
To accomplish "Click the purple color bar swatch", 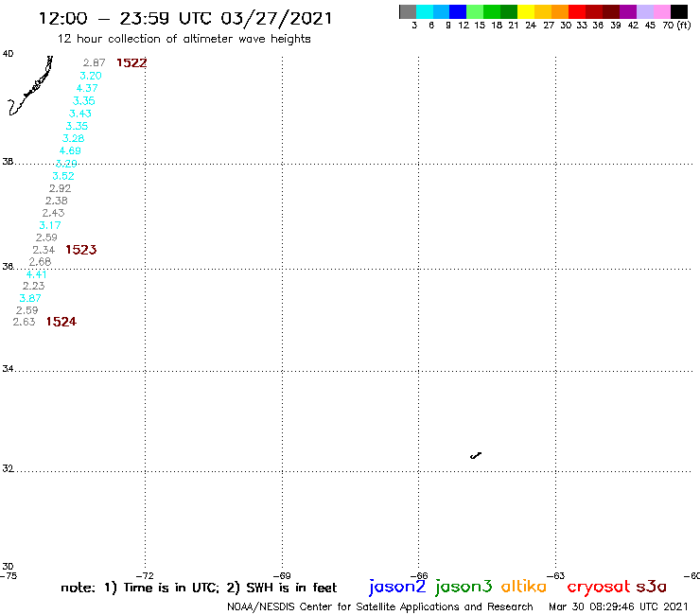I will click(628, 11).
